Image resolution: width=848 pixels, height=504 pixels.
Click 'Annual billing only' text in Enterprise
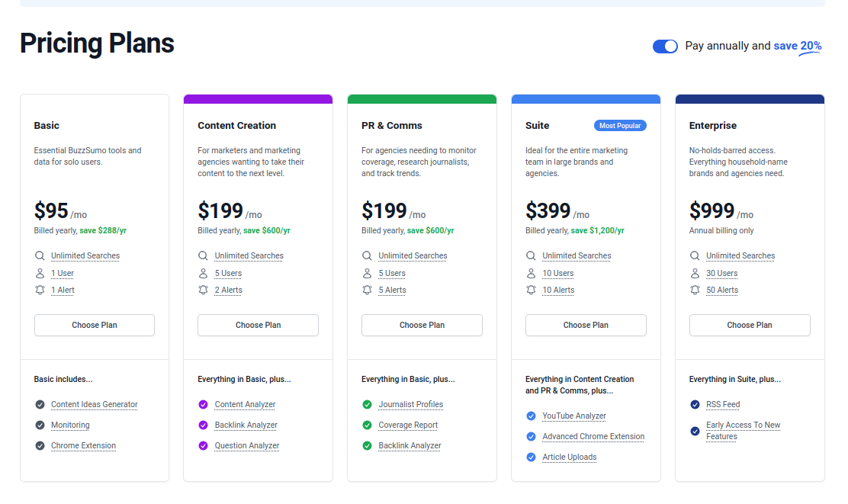(721, 230)
